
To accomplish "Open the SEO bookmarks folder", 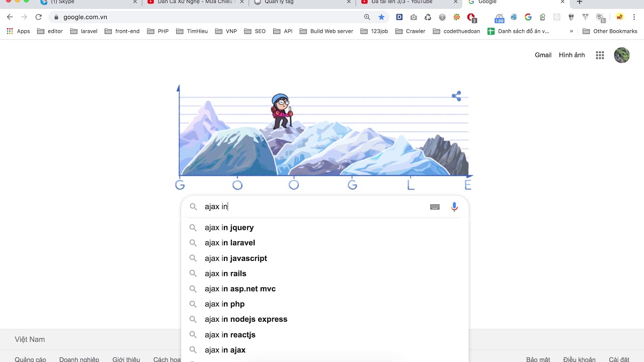I will [255, 31].
